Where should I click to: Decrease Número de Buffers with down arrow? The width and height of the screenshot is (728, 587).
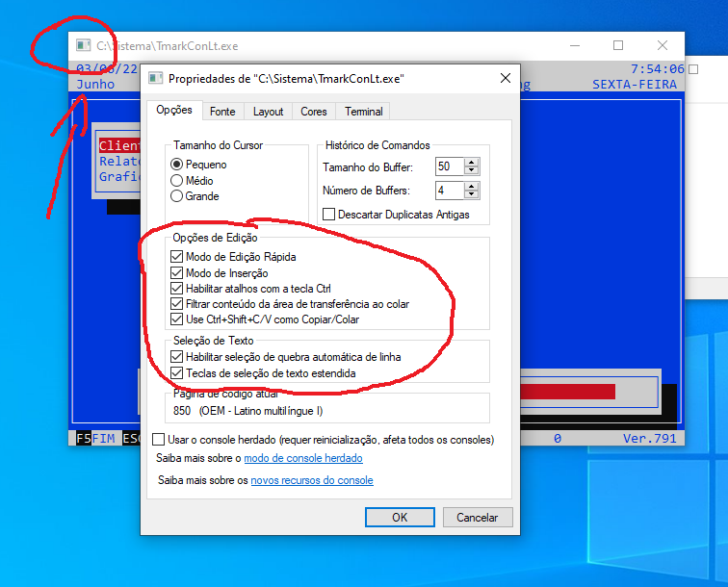[471, 194]
